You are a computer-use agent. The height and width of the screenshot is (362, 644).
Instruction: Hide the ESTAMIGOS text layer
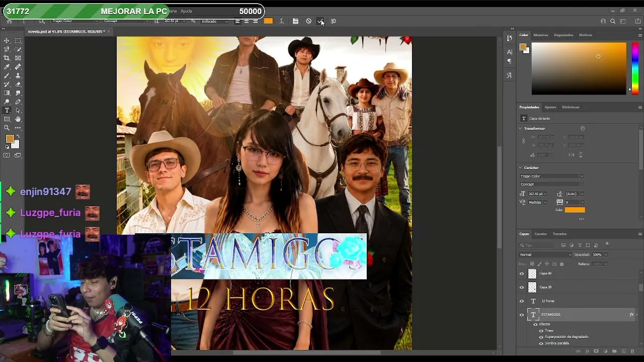coord(522,315)
